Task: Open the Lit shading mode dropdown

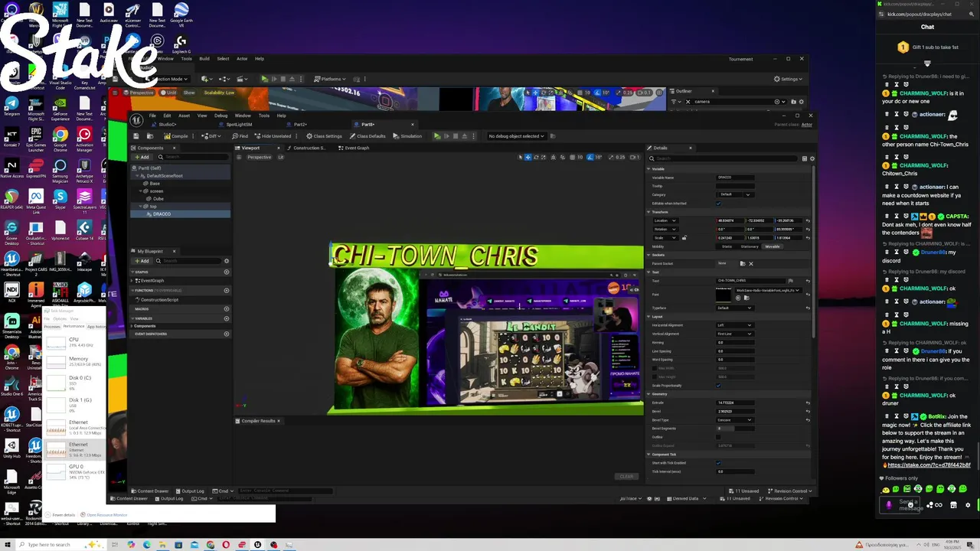Action: (x=281, y=157)
